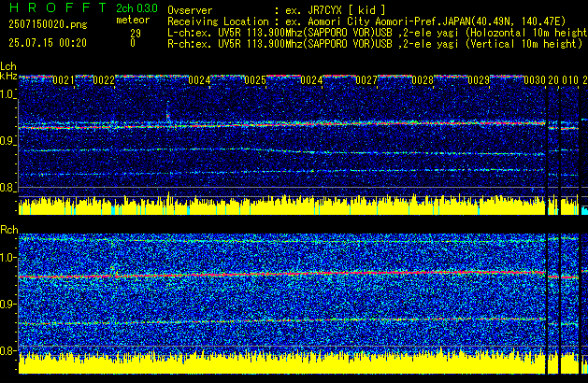Click the HROFFT title text

pos(58,7)
